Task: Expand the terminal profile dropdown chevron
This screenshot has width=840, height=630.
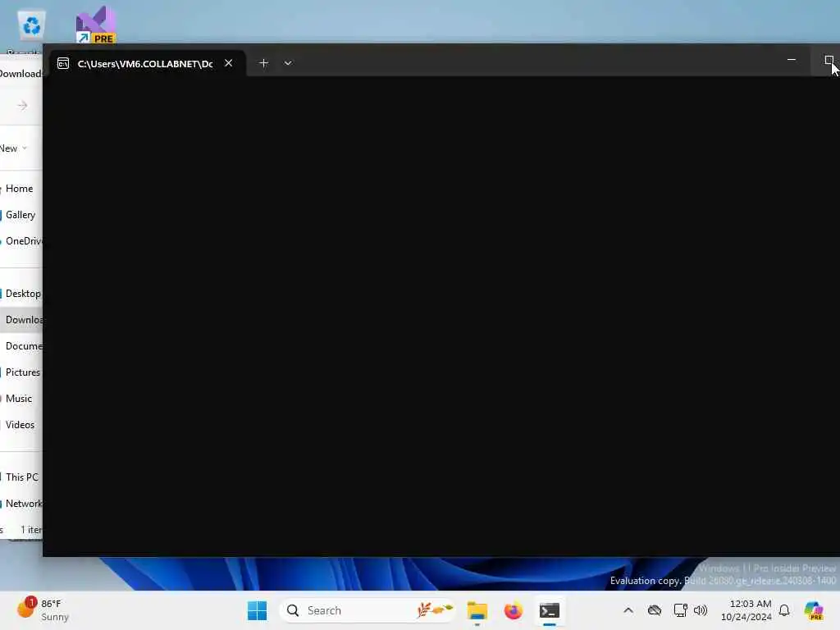Action: pyautogui.click(x=288, y=63)
